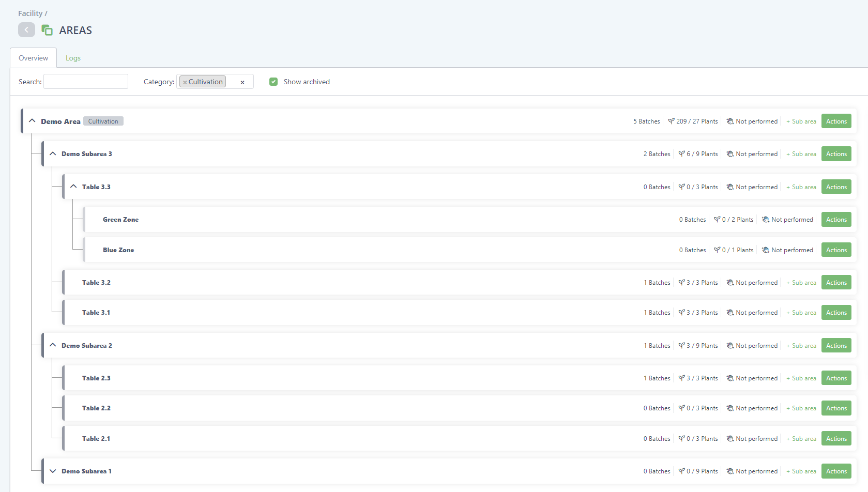Select the Overview tab
The width and height of the screenshot is (868, 492).
coord(33,58)
